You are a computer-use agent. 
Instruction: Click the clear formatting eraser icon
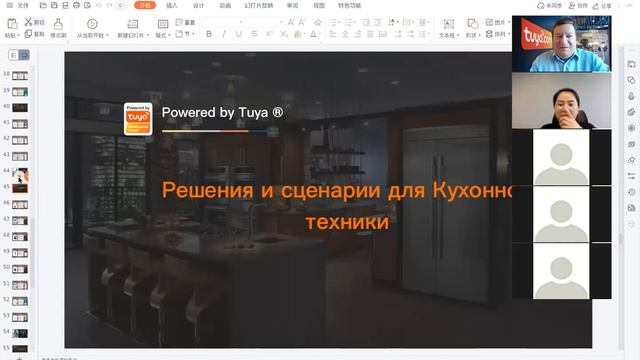[318, 22]
